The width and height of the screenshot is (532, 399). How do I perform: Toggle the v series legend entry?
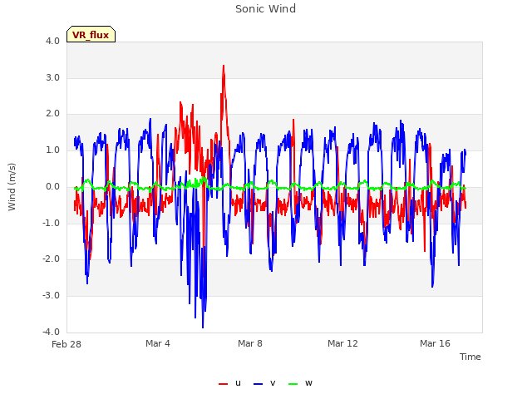tap(264, 383)
